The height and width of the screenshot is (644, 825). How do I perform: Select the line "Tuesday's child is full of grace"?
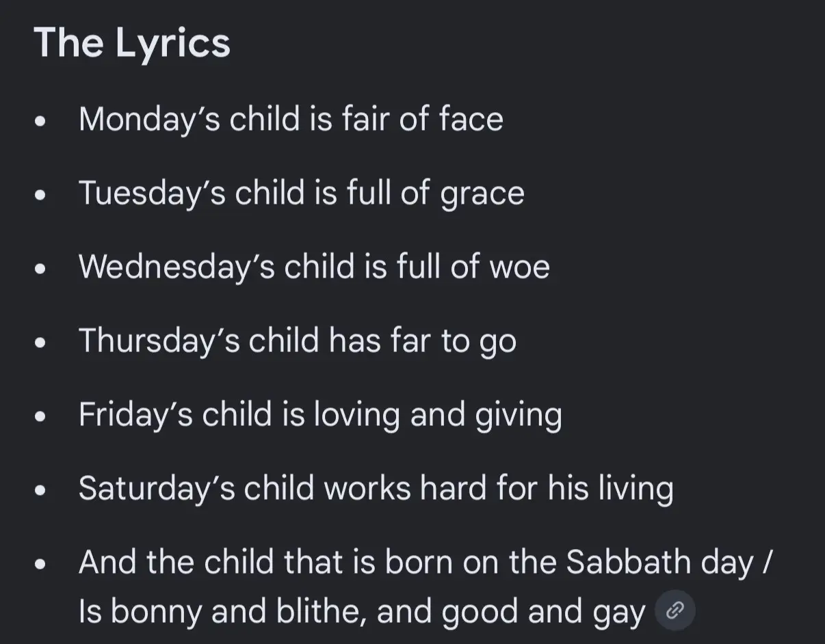coord(302,193)
